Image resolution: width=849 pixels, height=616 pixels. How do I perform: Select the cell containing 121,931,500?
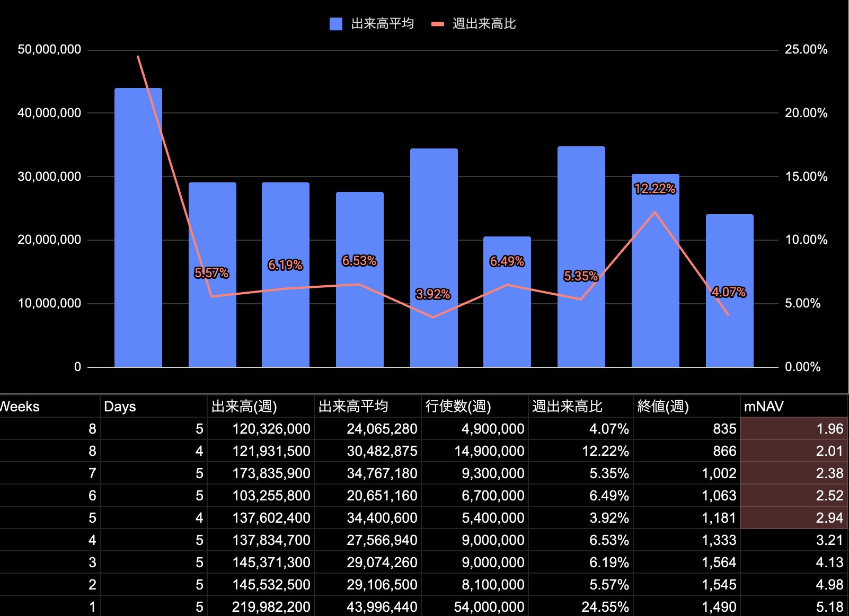pos(261,451)
